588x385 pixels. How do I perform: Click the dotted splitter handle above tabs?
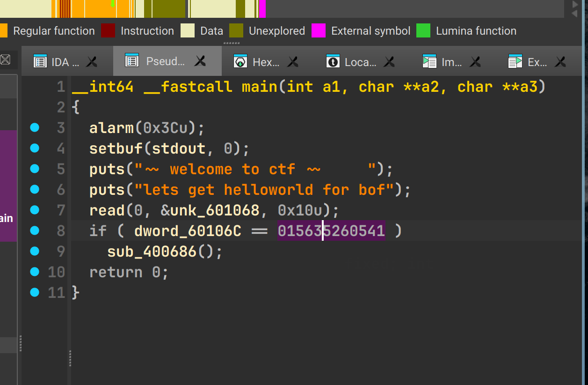tap(231, 43)
